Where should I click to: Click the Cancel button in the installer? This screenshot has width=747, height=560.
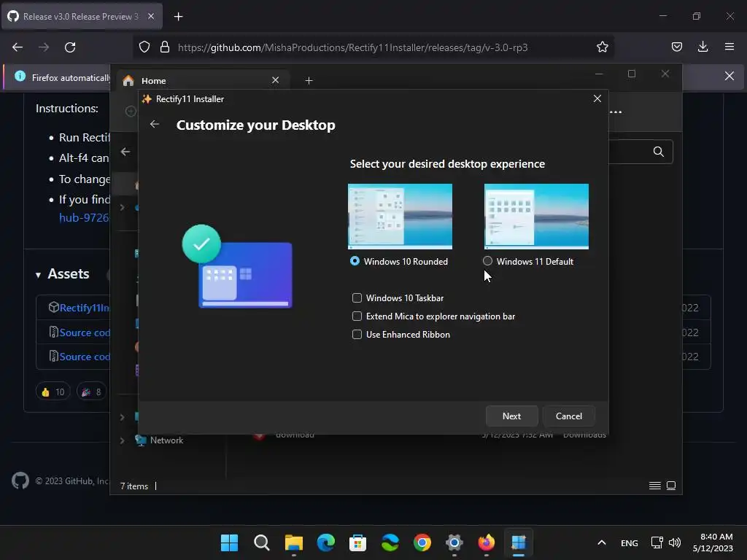coord(569,416)
